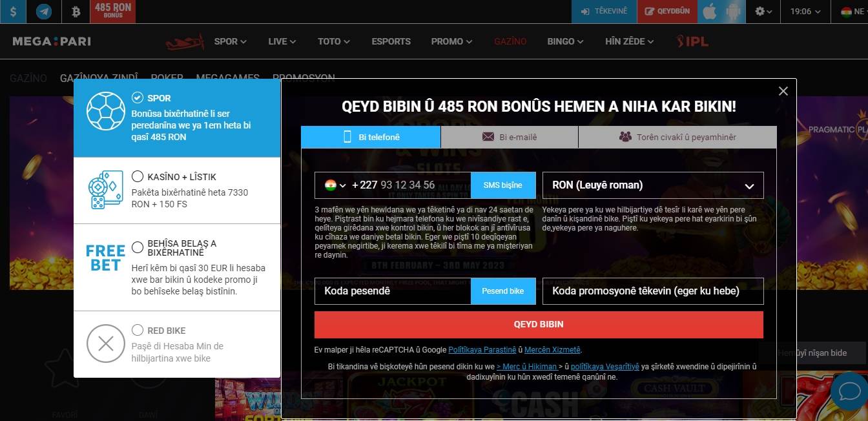This screenshot has height=421, width=868.
Task: Select the RED BIKE radio option
Action: pyautogui.click(x=137, y=330)
